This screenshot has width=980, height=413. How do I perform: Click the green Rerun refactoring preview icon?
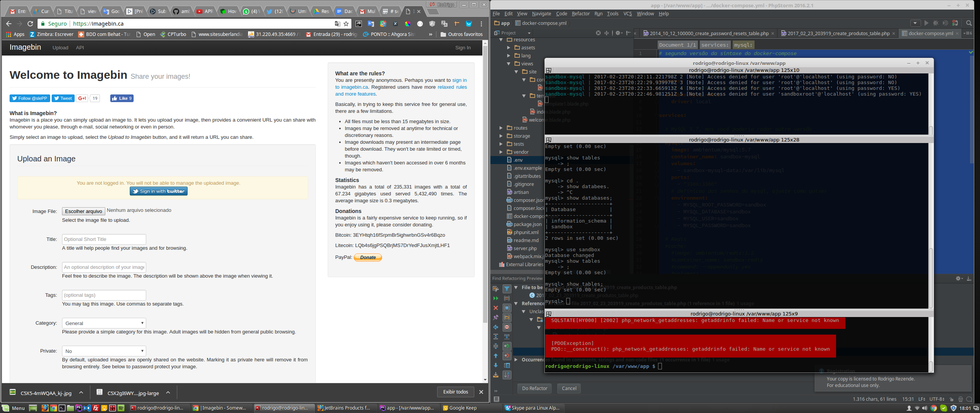496,298
